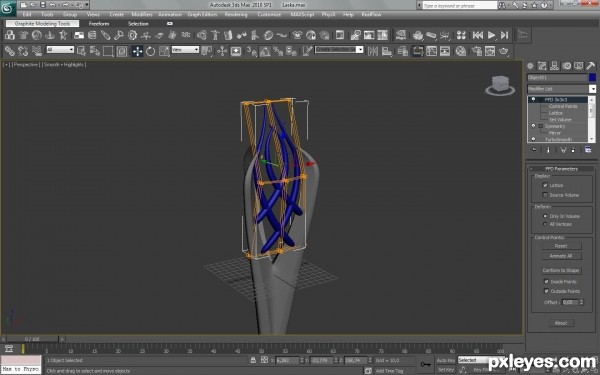Open the Hierarchy command panel tab
The height and width of the screenshot is (375, 600).
point(554,66)
